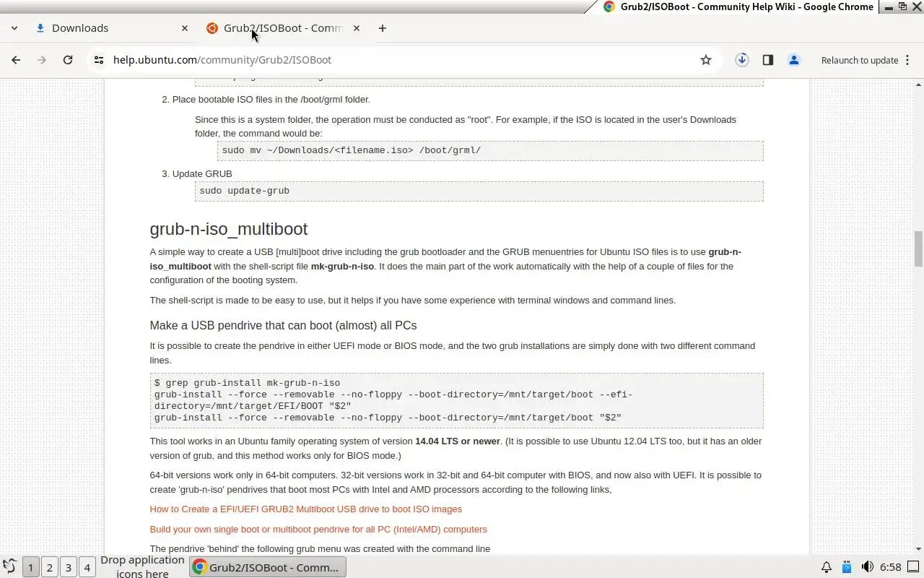Click the 'Drop application icons here' area
The height and width of the screenshot is (578, 924).
142,567
